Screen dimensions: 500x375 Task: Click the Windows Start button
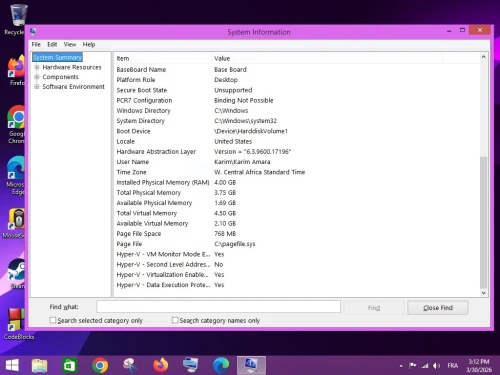pos(12,365)
